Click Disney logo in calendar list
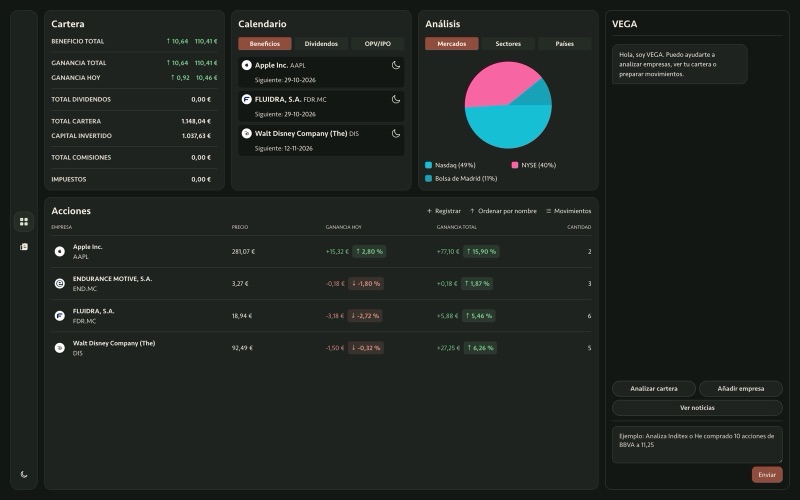This screenshot has width=800, height=500. pos(246,134)
